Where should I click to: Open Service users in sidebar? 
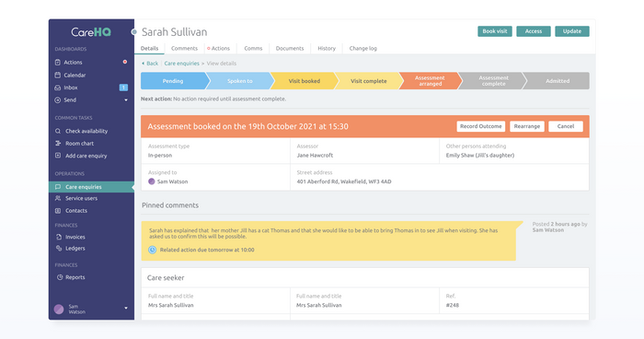[81, 198]
